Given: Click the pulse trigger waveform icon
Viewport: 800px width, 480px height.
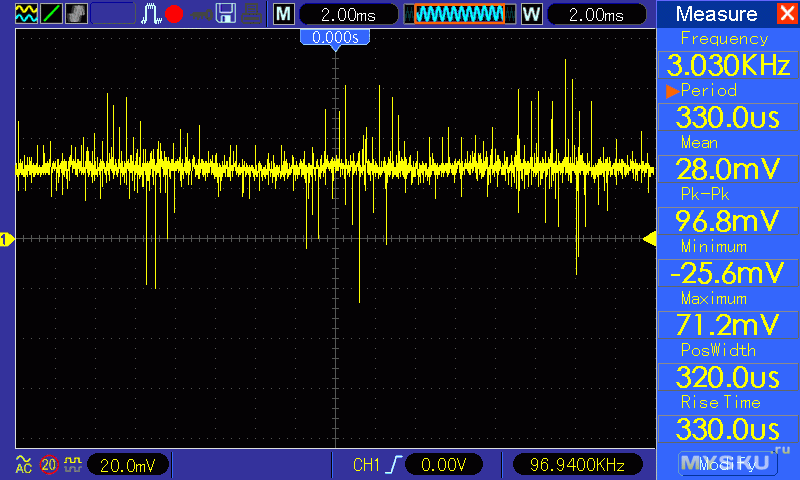Looking at the screenshot, I should [151, 14].
